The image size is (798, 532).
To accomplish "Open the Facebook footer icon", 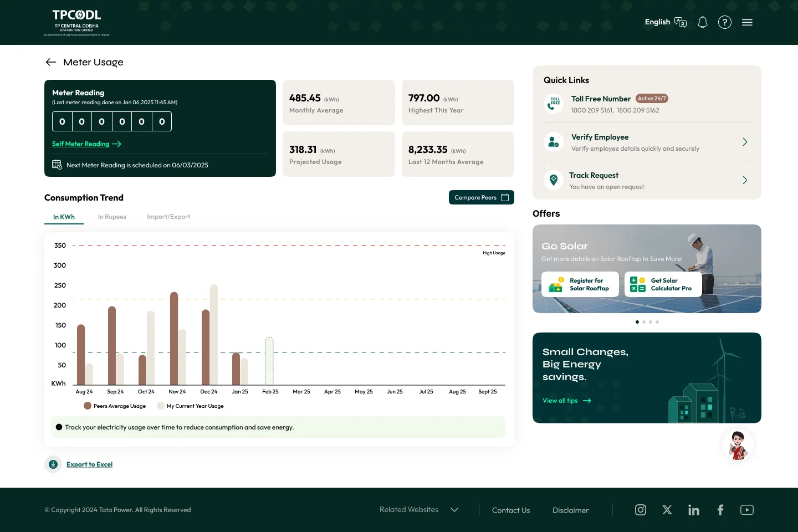I will [x=720, y=510].
